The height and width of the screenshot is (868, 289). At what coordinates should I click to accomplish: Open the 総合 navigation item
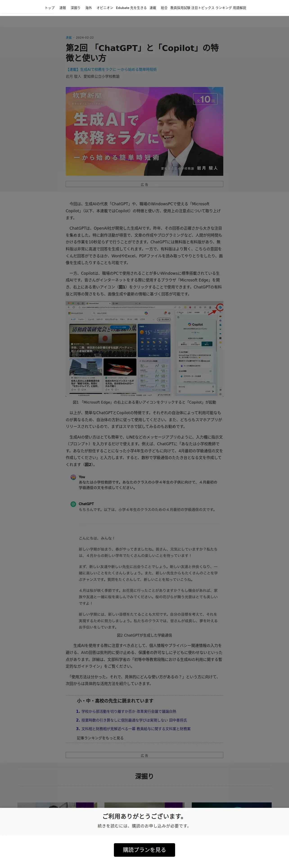pyautogui.click(x=164, y=8)
